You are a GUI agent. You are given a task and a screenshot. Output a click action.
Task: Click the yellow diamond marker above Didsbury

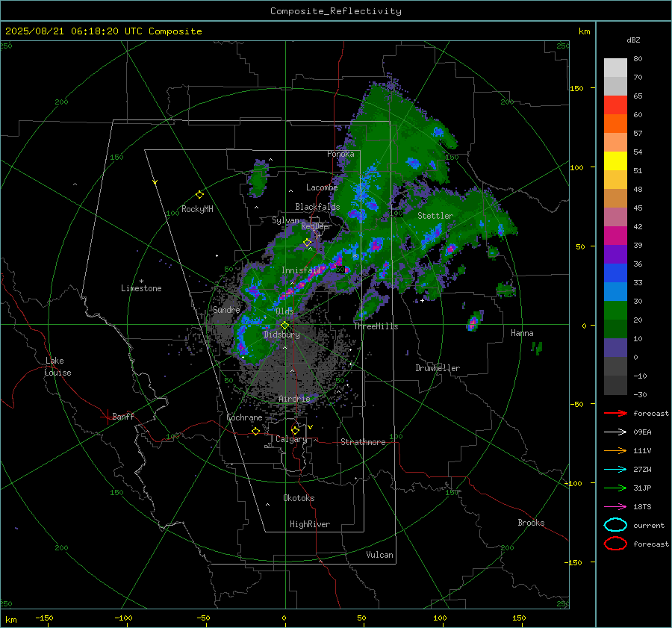284,326
